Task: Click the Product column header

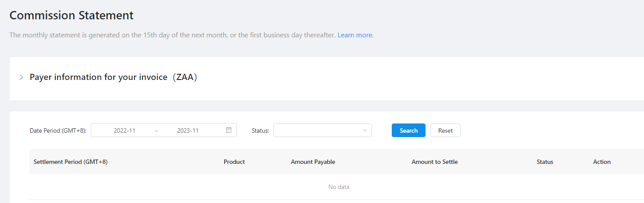Action: (x=234, y=162)
